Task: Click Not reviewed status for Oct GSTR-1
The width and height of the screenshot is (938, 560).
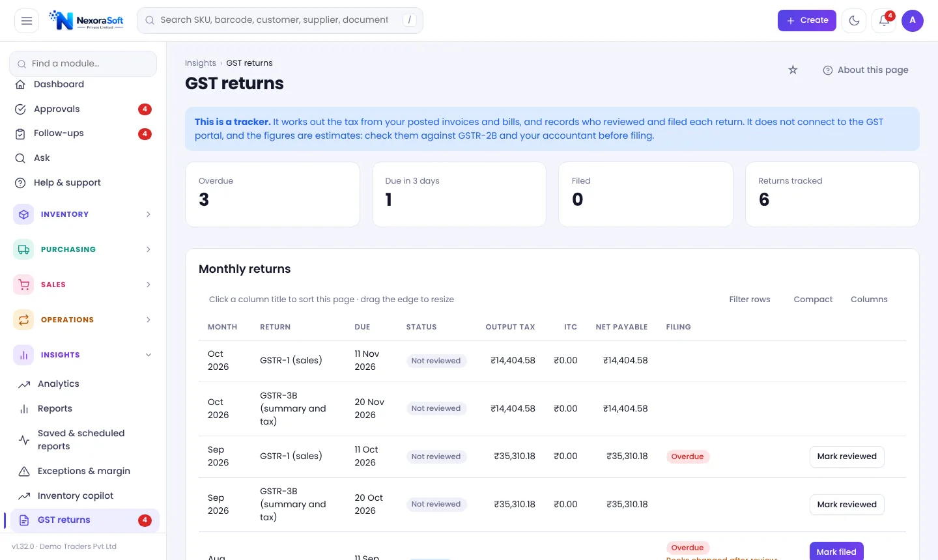Action: 436,361
